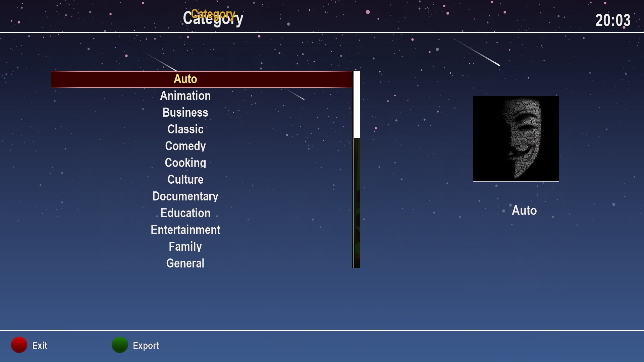
Task: Expand the Entertainment category option
Action: (x=185, y=229)
